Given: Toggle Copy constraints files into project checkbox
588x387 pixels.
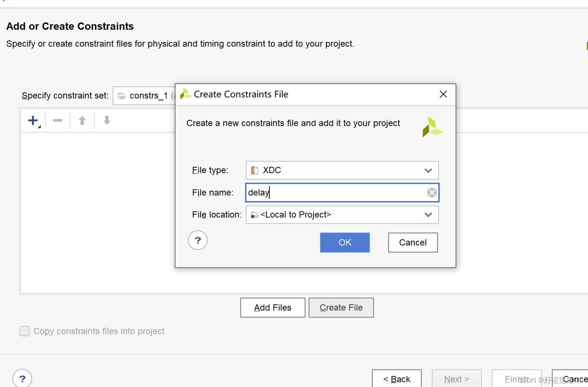Looking at the screenshot, I should (25, 331).
